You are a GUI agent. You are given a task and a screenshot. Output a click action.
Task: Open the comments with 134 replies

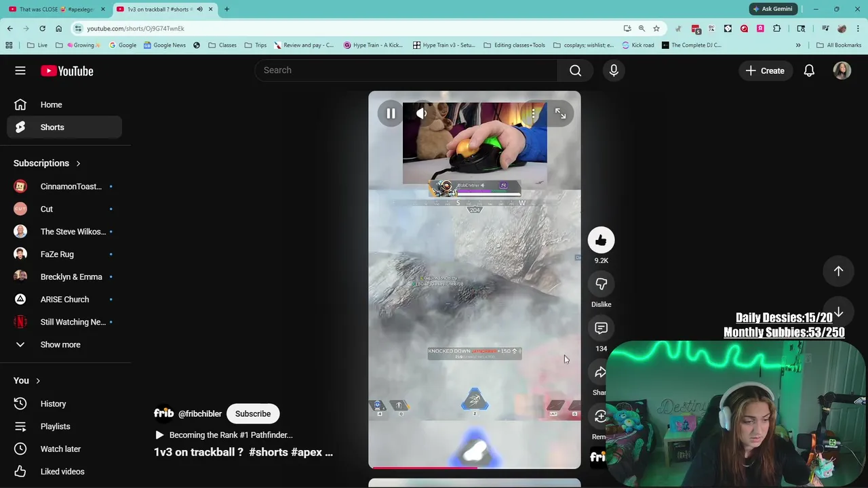(601, 329)
